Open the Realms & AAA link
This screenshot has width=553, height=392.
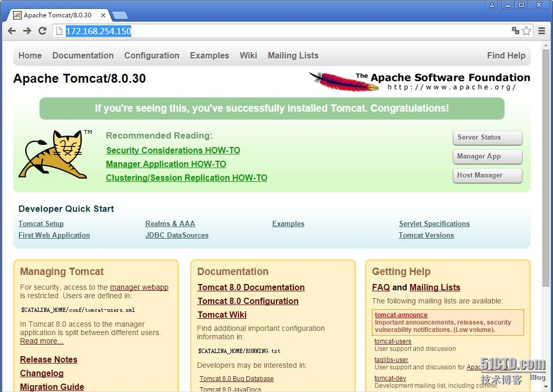[170, 224]
